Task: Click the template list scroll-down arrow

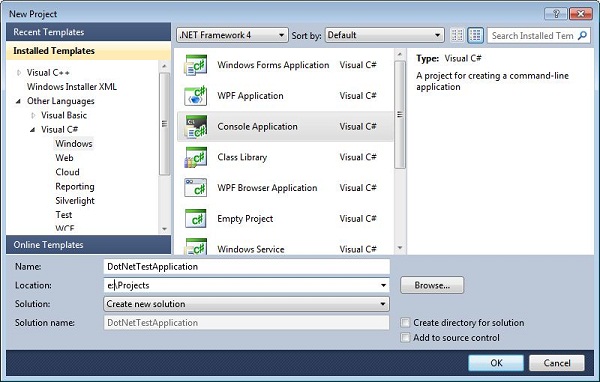Action: tap(399, 248)
